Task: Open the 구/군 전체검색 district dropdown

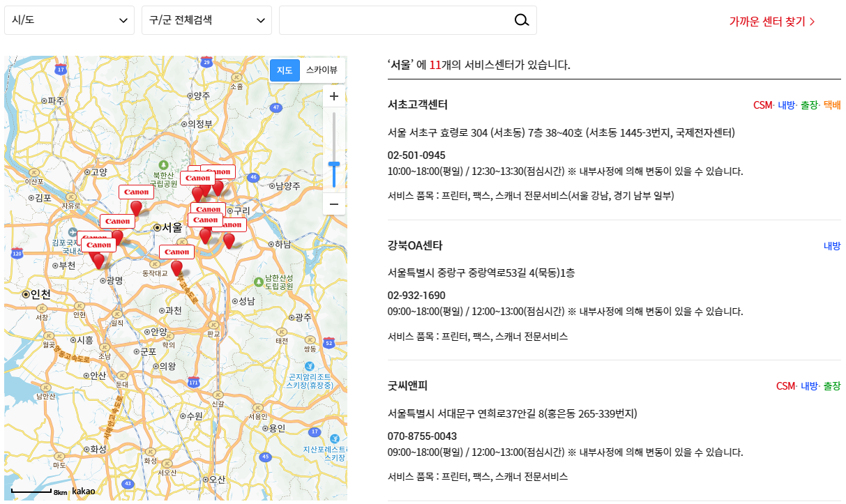Action: [x=206, y=20]
